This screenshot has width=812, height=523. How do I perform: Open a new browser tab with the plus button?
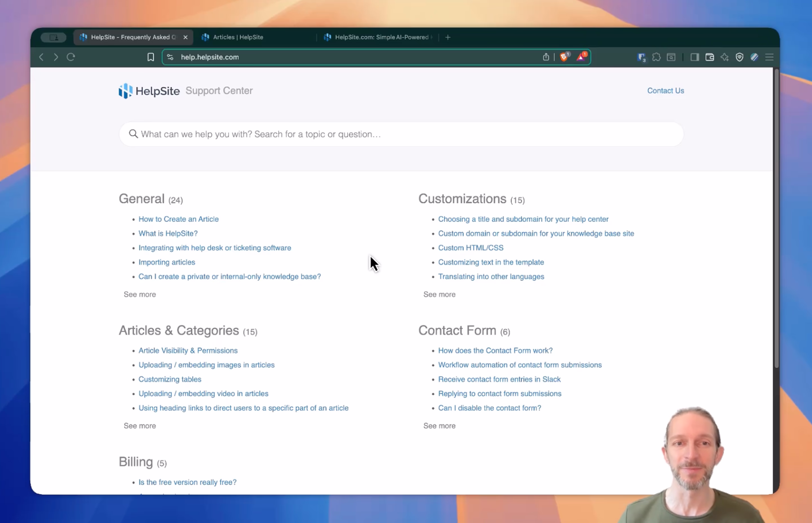pos(448,37)
